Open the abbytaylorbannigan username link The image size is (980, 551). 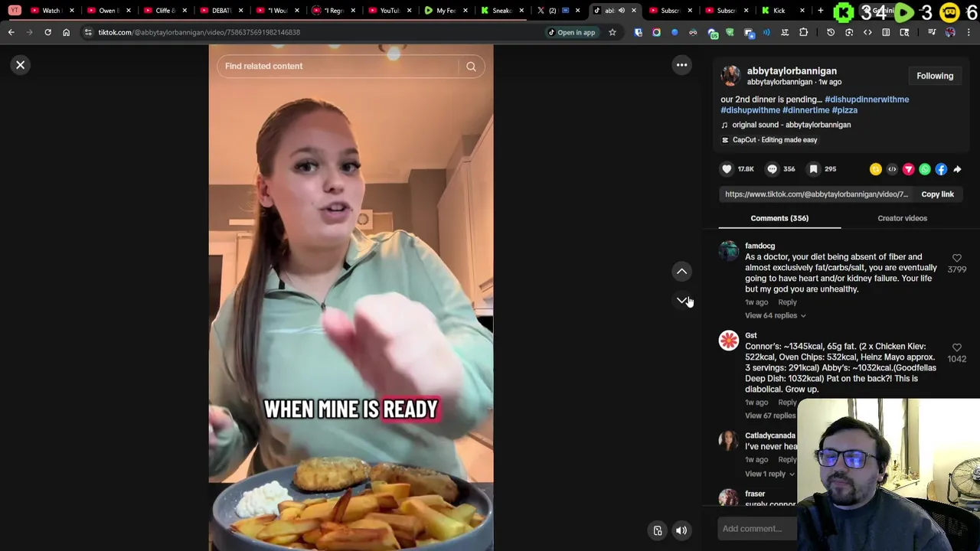(792, 71)
